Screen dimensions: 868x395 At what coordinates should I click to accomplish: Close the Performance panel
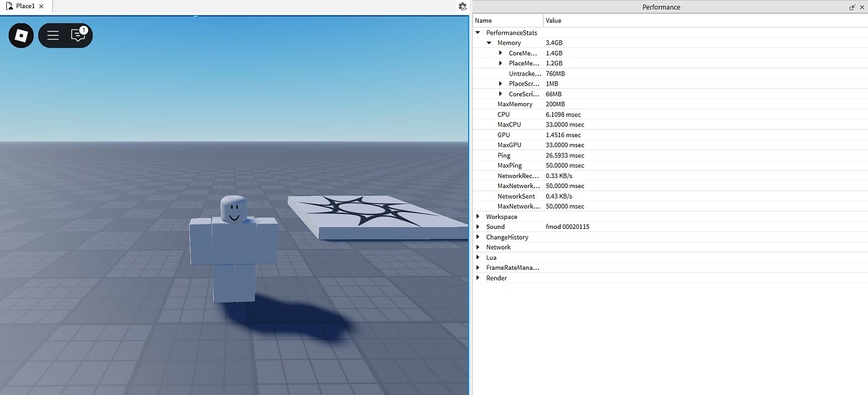(x=862, y=7)
